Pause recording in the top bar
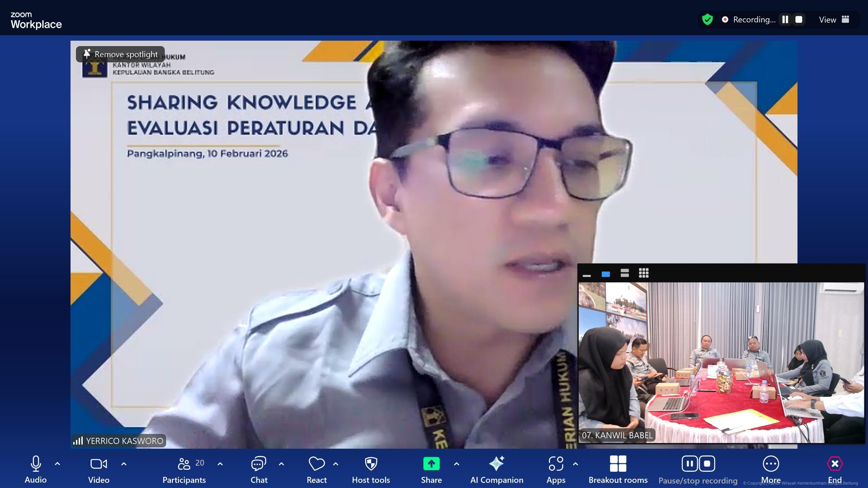The width and height of the screenshot is (868, 488). [x=785, y=20]
